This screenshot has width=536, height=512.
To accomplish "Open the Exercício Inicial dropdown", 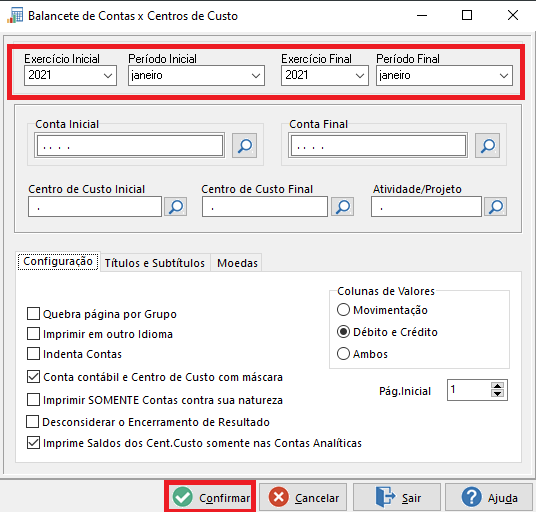I will 108,76.
